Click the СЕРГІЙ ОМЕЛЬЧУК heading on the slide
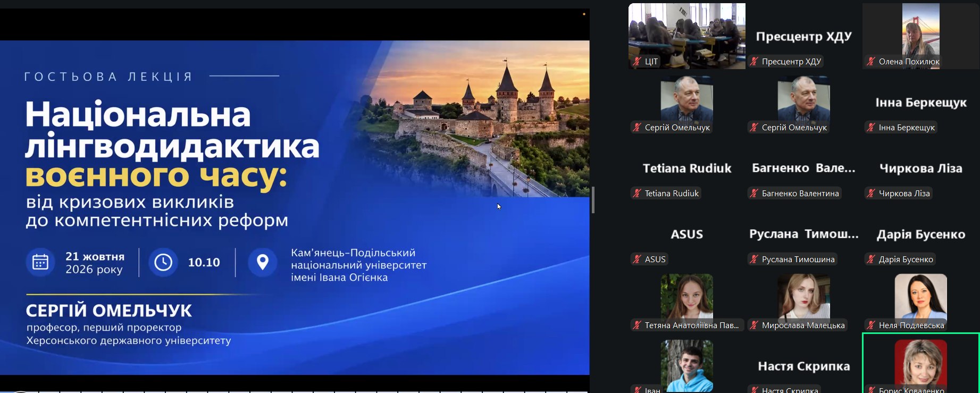The image size is (980, 393). 109,311
